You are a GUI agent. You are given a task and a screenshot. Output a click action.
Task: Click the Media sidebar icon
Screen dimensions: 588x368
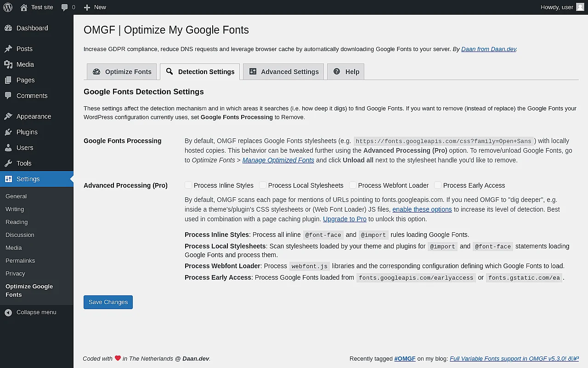point(8,64)
